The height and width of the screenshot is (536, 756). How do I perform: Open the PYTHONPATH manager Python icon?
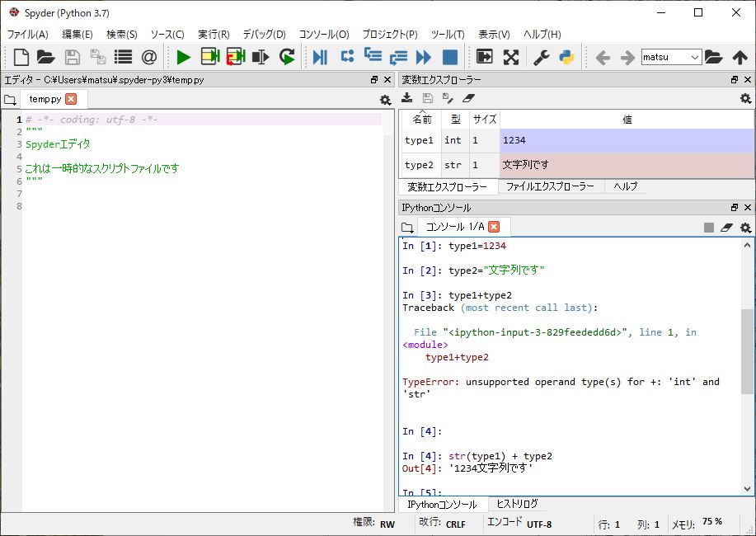click(566, 57)
